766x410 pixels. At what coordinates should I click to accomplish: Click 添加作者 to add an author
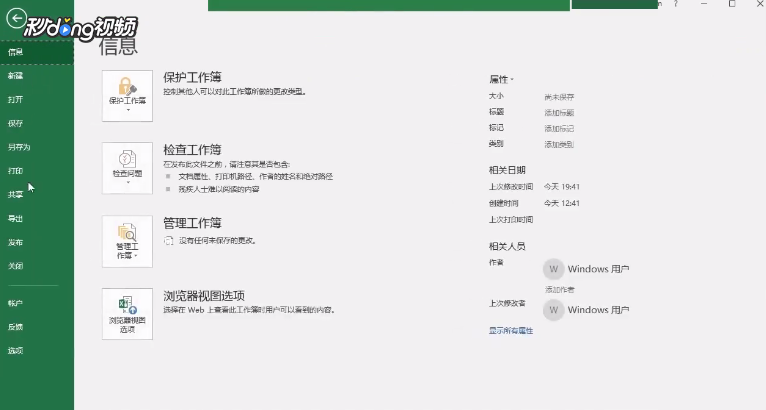[559, 290]
